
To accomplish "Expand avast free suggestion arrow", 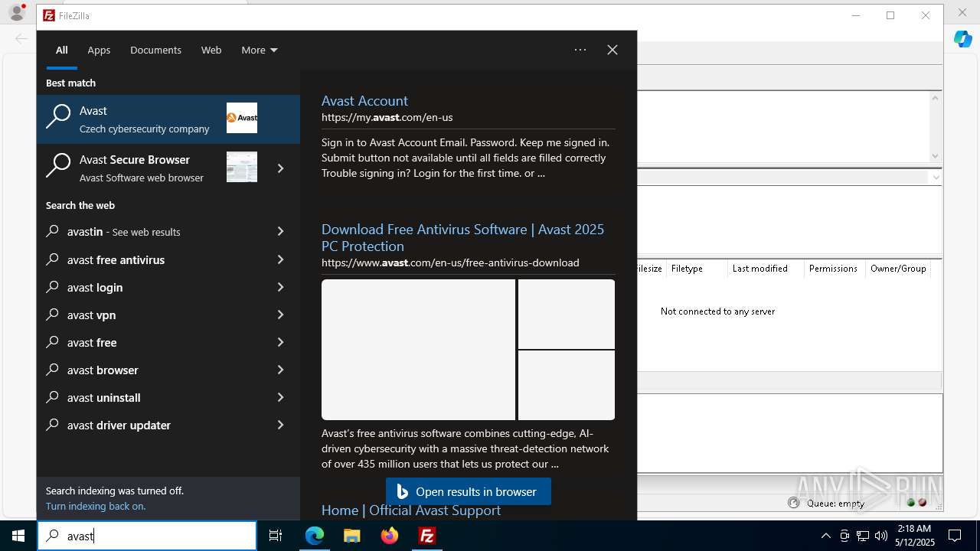I will tap(281, 342).
